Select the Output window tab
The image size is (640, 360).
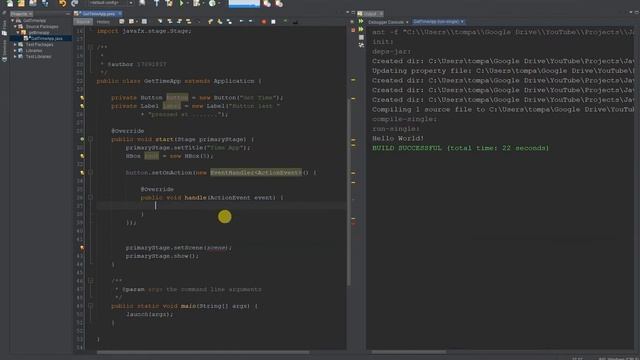pos(369,13)
